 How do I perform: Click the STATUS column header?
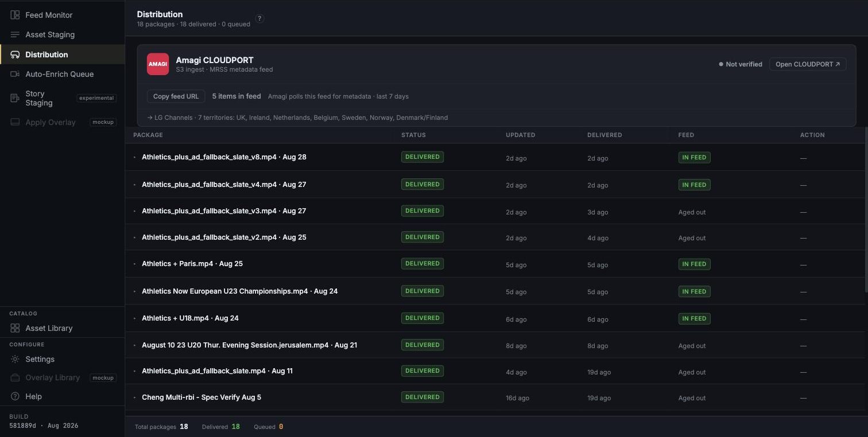(x=413, y=135)
